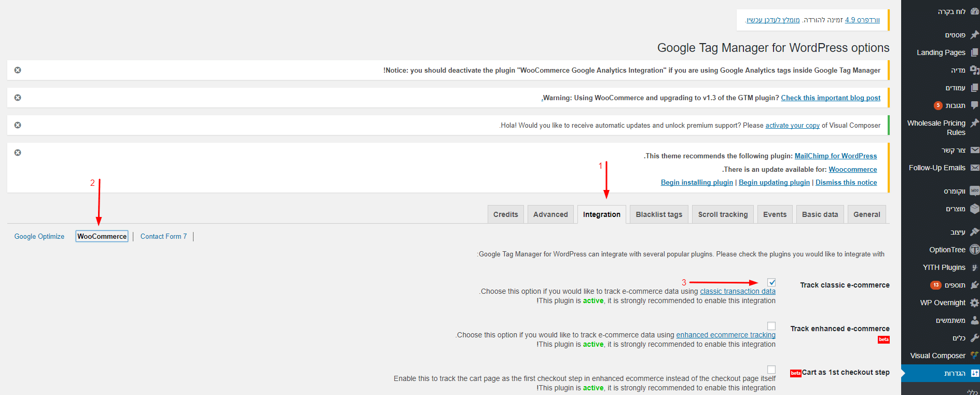
Task: Open the Events tab
Action: tap(775, 214)
